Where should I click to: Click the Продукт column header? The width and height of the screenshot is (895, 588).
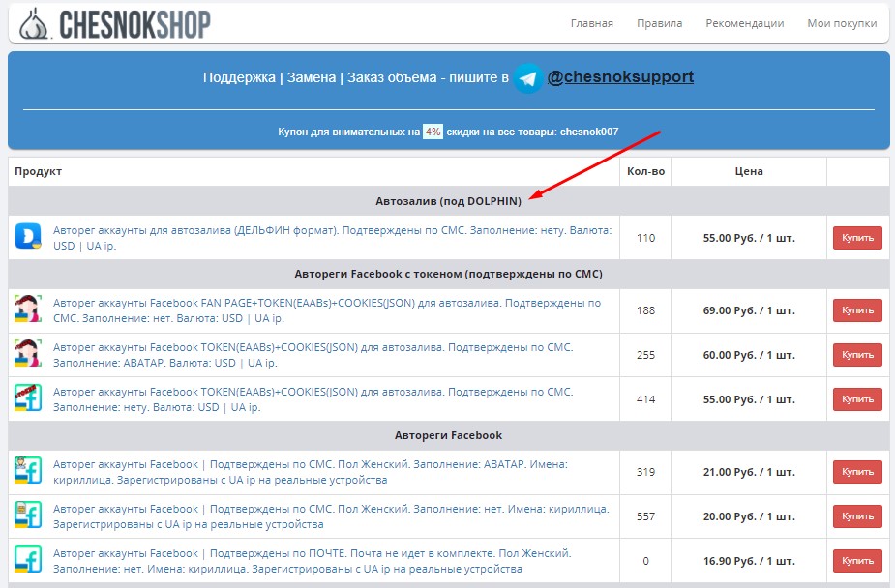[x=39, y=171]
